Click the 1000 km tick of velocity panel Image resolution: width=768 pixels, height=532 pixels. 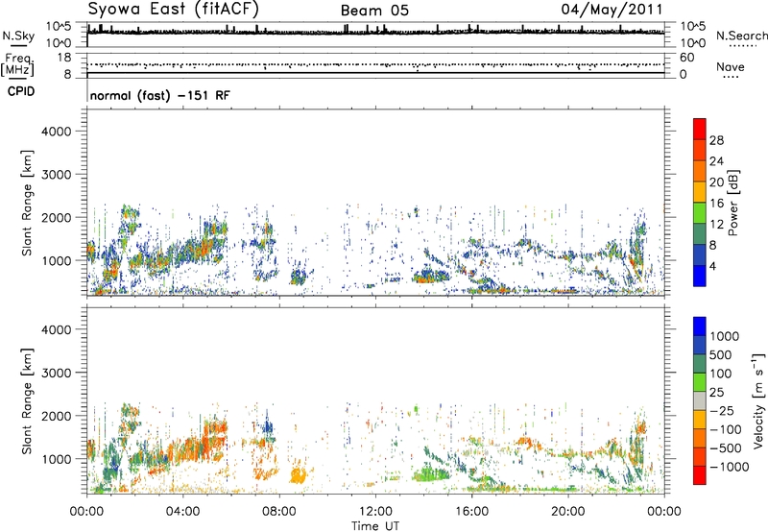point(56,459)
